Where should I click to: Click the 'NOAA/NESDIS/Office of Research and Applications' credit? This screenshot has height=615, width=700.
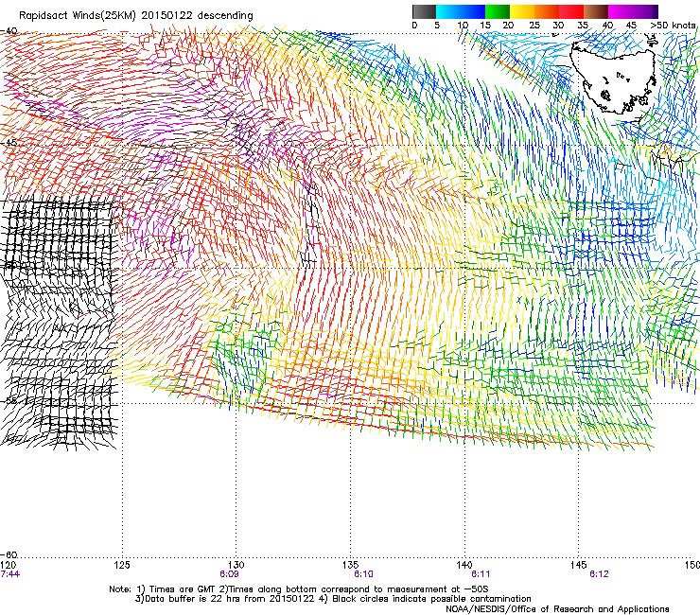[x=557, y=609]
